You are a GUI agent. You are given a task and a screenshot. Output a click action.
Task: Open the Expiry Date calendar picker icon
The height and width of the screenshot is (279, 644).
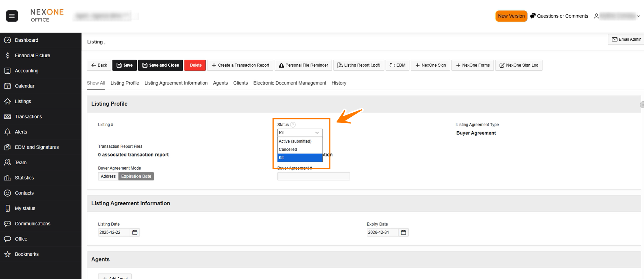tap(403, 232)
